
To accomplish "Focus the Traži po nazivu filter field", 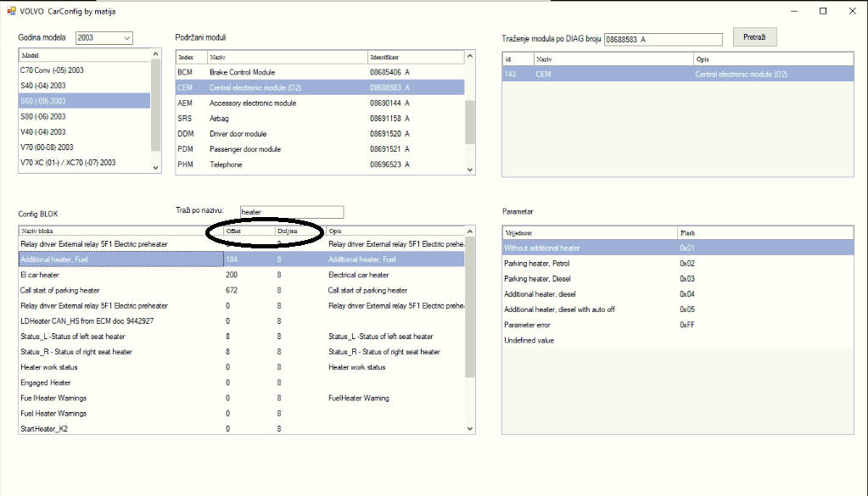I will (291, 212).
